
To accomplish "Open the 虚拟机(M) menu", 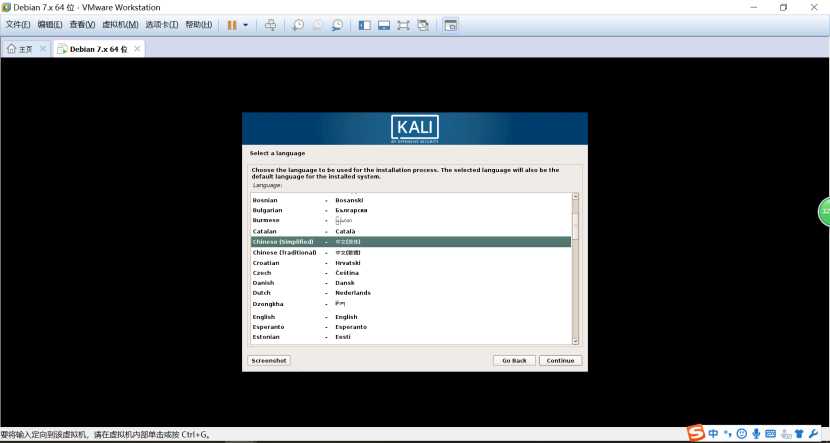I will [120, 25].
